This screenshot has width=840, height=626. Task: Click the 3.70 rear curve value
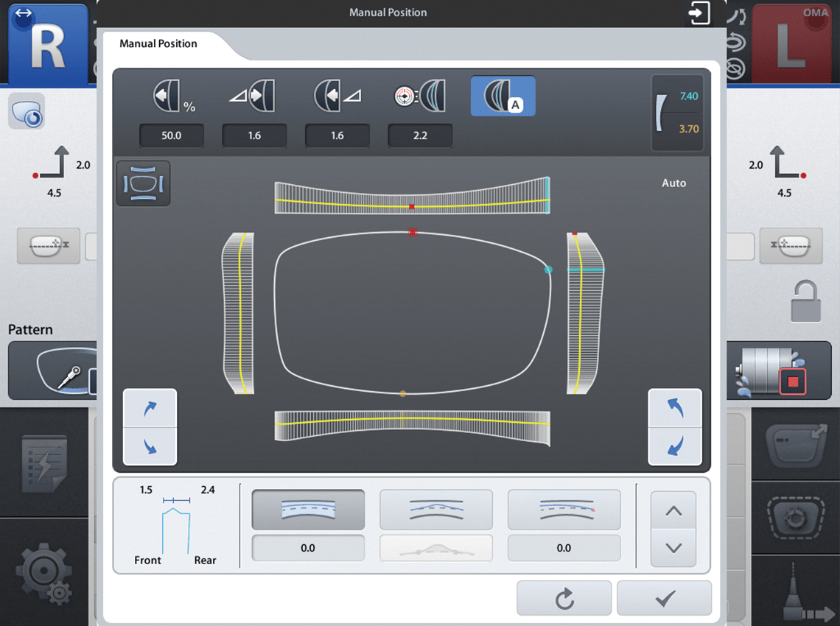click(x=688, y=129)
